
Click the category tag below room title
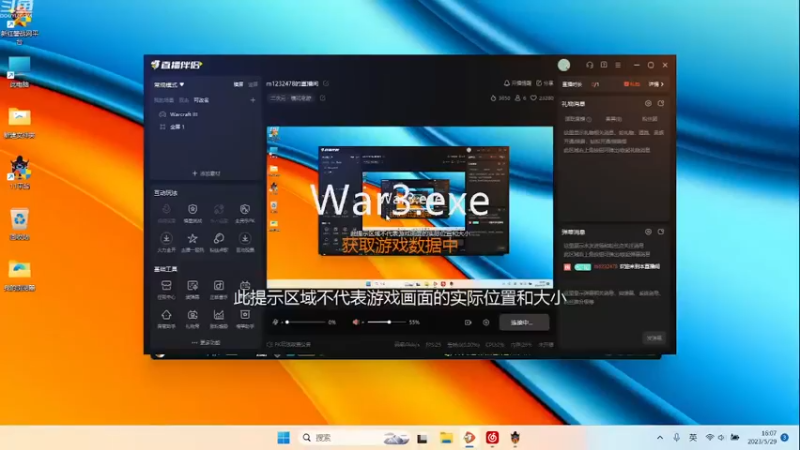(x=290, y=98)
